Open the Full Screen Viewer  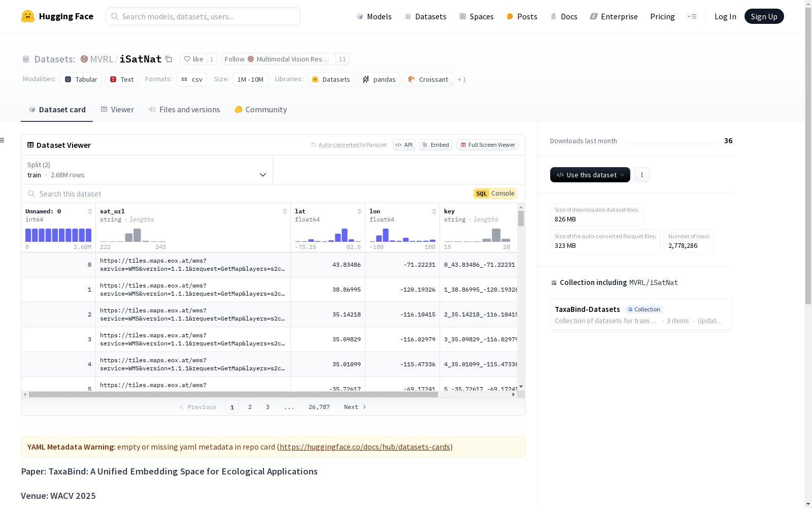click(x=487, y=145)
